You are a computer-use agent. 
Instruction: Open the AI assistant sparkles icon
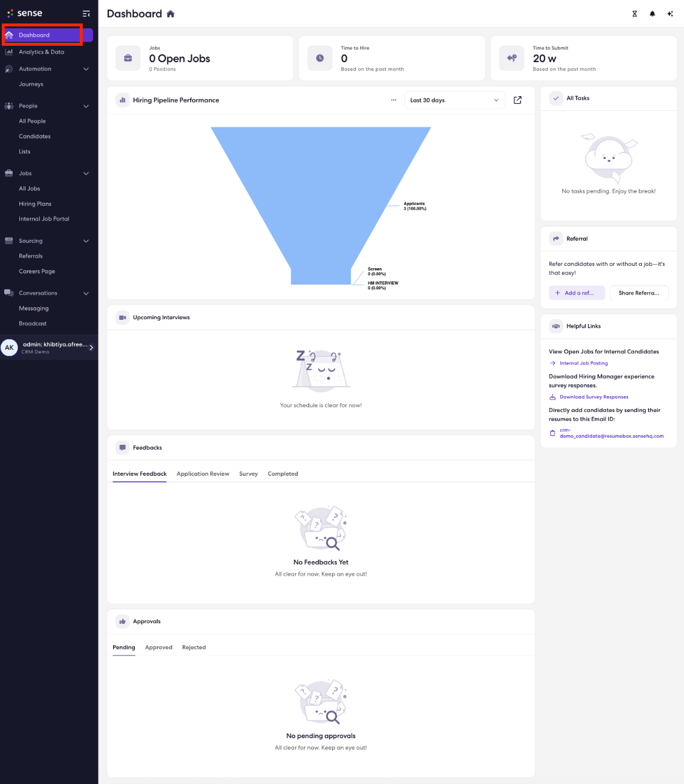point(670,13)
